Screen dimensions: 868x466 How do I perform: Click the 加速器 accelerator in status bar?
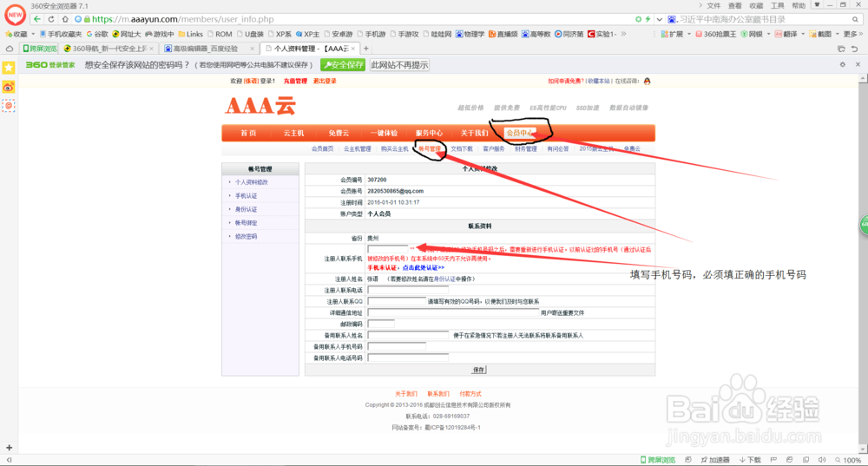point(714,460)
